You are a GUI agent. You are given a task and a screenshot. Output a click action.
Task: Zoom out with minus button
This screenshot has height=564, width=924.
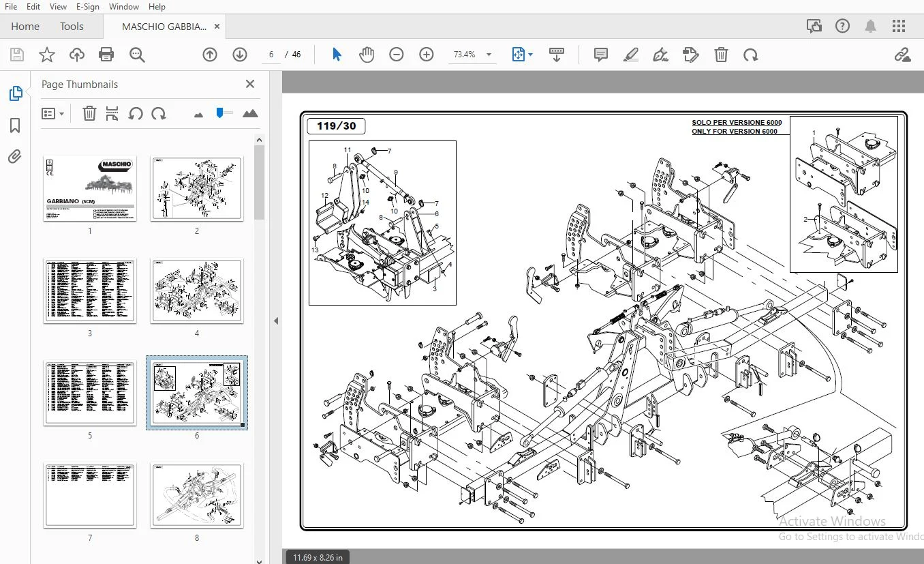(397, 55)
